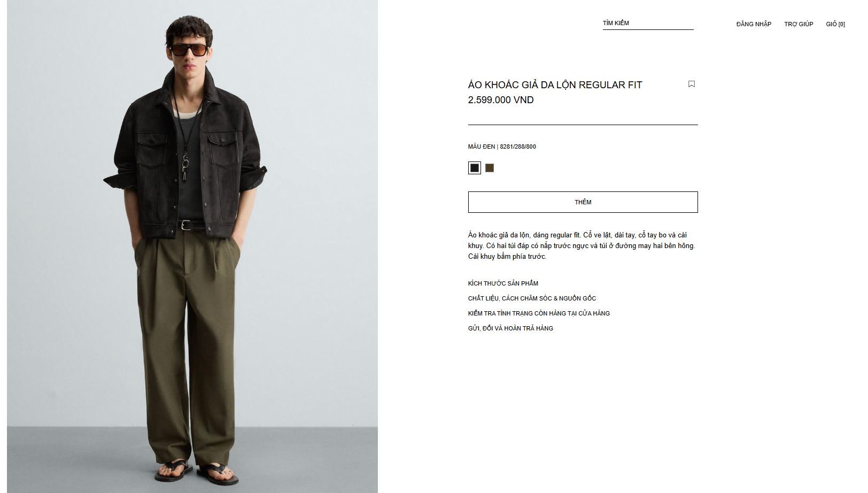Click the model's sunglasses in the photo
Screen dimensions: 868x493
(x=188, y=50)
